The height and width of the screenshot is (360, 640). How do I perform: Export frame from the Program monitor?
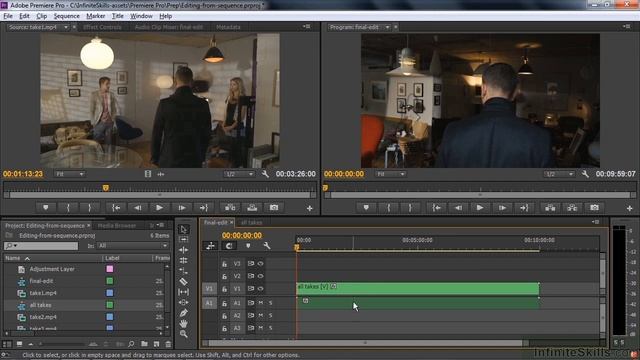pyautogui.click(x=594, y=208)
